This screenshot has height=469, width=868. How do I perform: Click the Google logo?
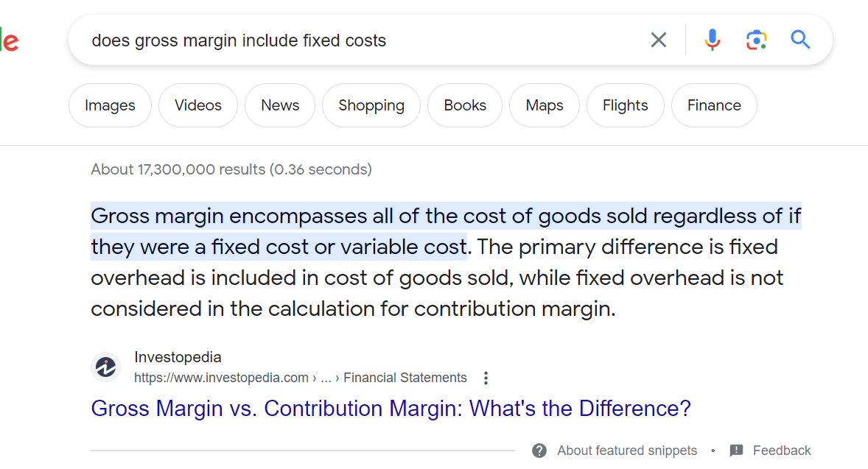pos(10,40)
